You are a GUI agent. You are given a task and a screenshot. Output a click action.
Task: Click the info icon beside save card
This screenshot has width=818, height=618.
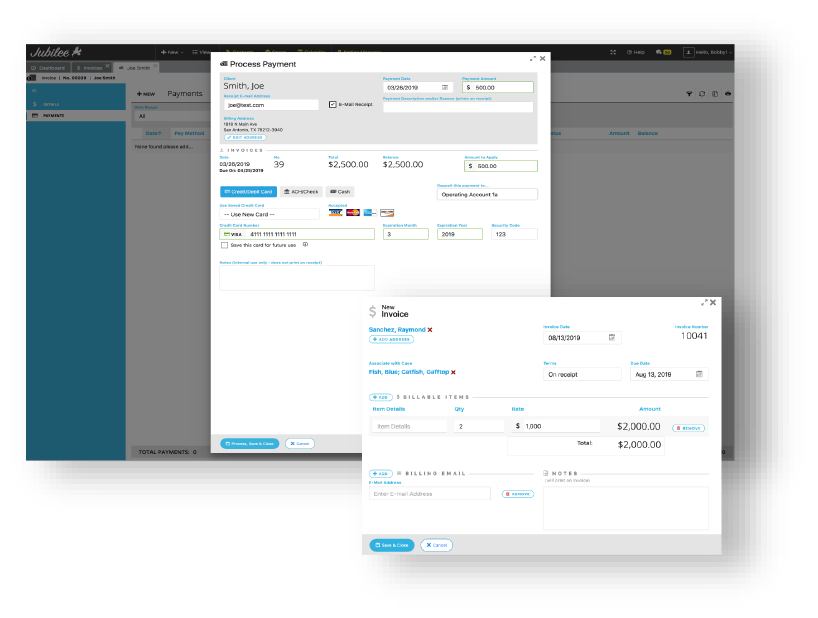305,245
